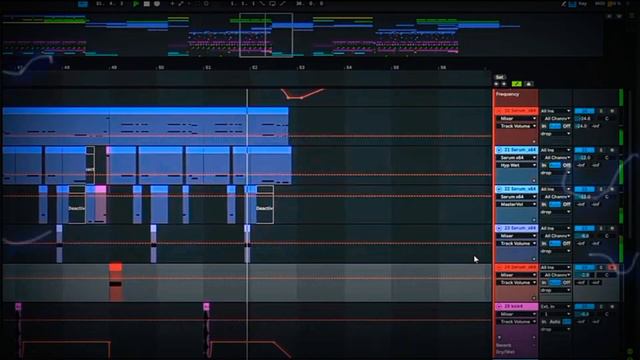Click bar 53 on the beat-time ruler
The height and width of the screenshot is (360, 640).
point(302,67)
